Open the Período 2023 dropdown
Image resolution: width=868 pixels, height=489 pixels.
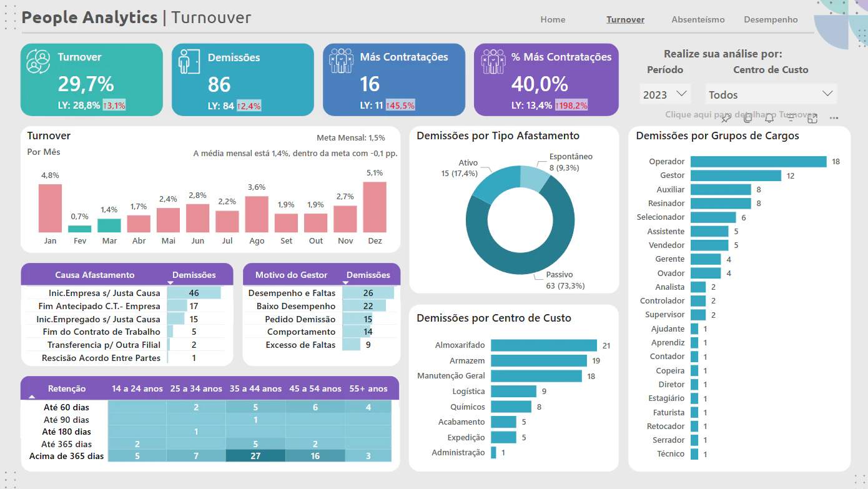(665, 94)
